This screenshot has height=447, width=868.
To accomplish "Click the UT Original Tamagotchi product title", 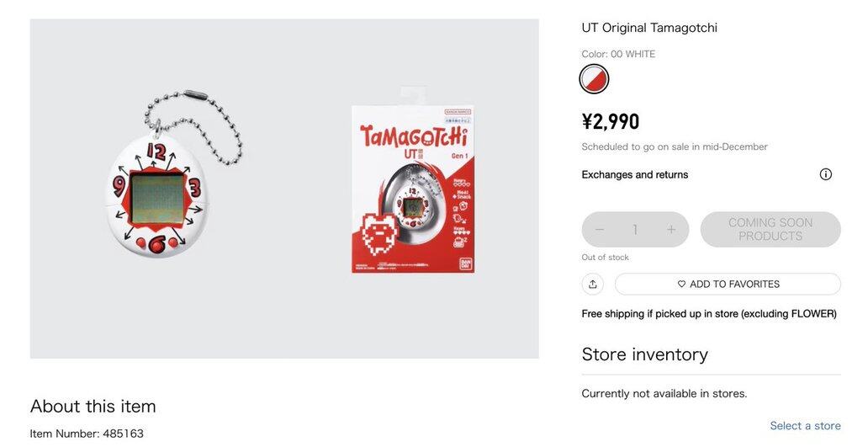I will click(x=649, y=28).
